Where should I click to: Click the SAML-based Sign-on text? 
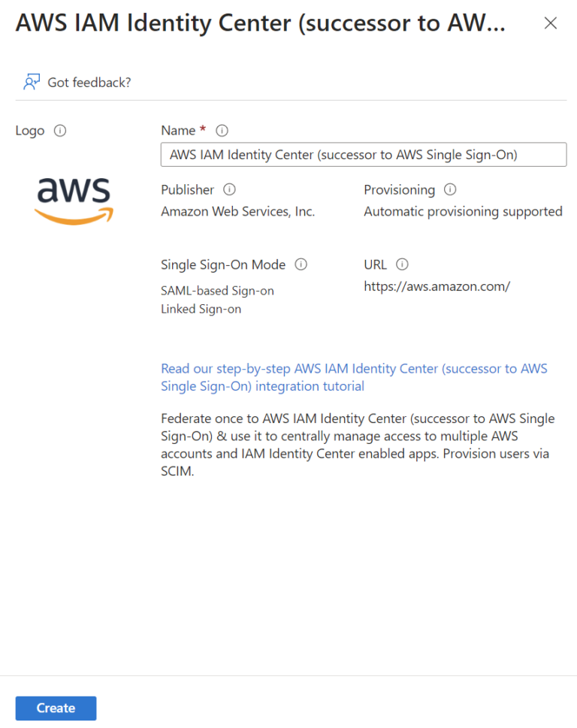coord(217,291)
